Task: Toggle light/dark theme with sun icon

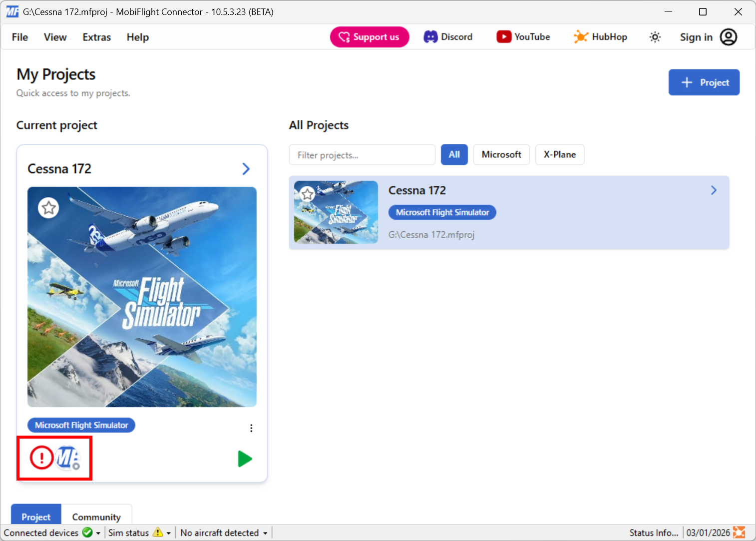Action: coord(655,36)
